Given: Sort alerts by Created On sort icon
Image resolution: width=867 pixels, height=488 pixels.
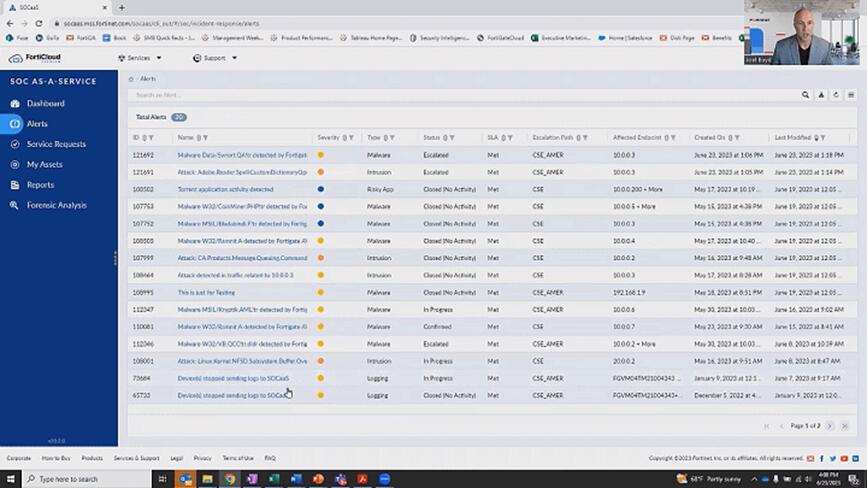Looking at the screenshot, I should click(730, 138).
